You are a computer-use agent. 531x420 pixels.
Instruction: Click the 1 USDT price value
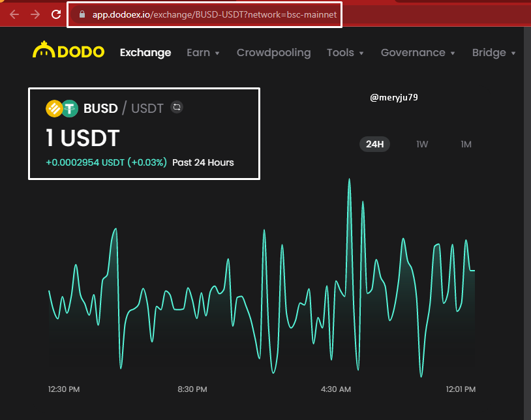click(x=83, y=138)
